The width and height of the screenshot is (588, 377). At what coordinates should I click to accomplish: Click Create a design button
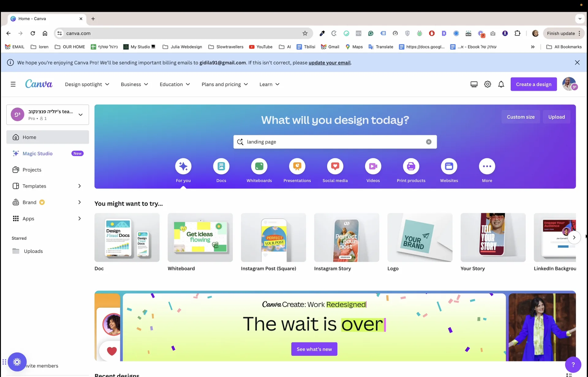click(x=533, y=84)
